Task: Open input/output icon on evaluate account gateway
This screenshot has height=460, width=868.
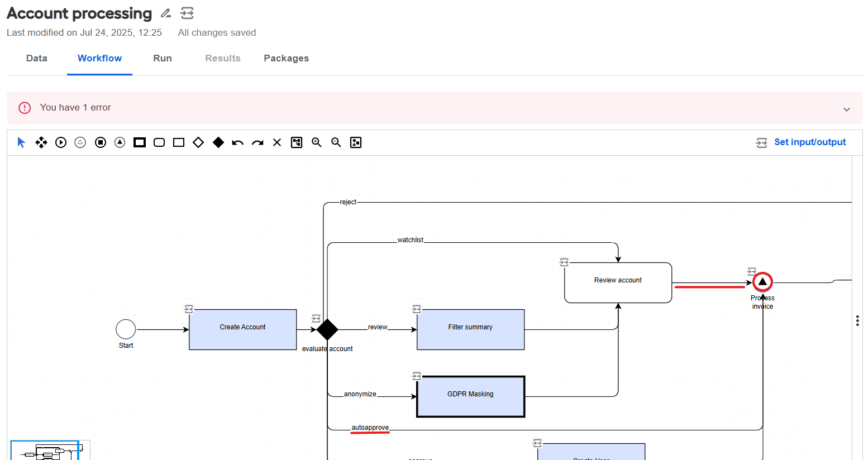Action: tap(316, 318)
